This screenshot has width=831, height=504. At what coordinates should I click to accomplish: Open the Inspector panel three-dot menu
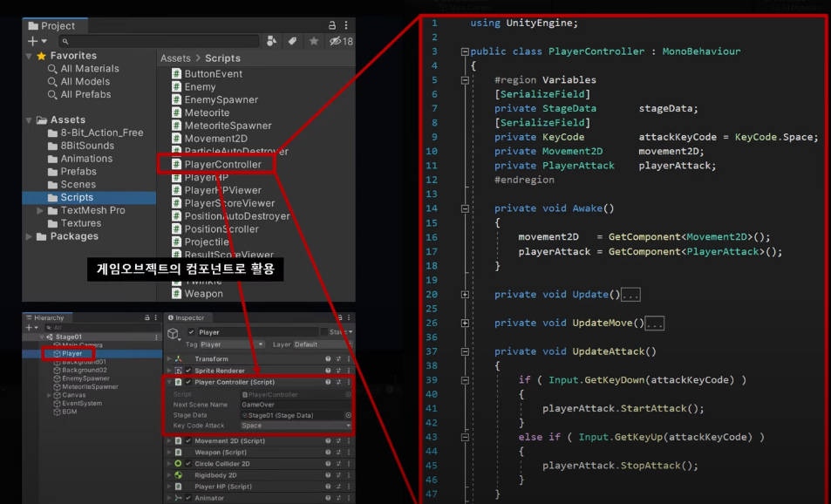point(348,317)
